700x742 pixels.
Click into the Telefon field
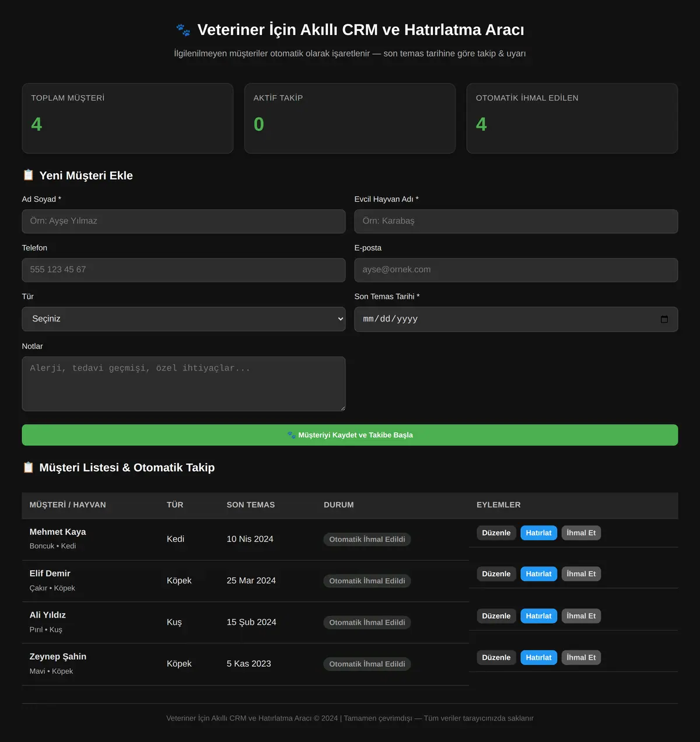coord(184,270)
